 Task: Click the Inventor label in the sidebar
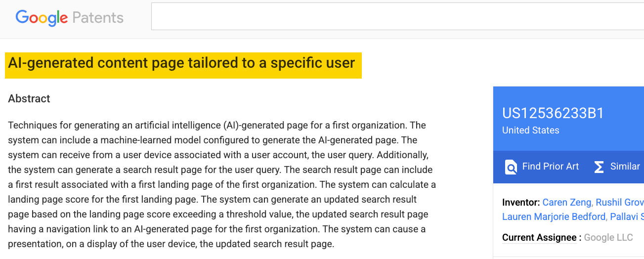[521, 202]
